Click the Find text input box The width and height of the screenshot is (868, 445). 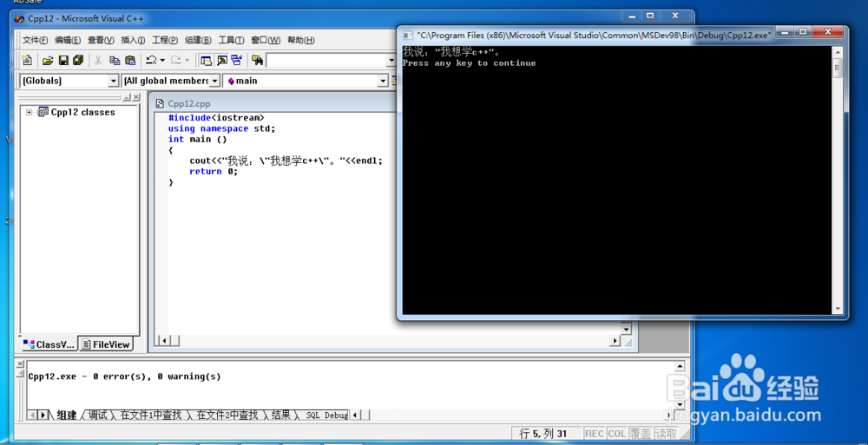[326, 60]
